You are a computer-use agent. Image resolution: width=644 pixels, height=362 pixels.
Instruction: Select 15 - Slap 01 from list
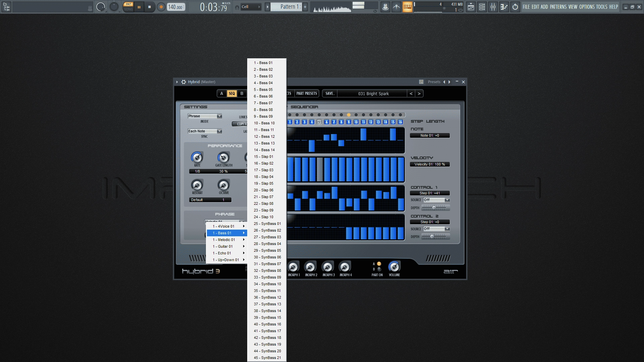pyautogui.click(x=267, y=157)
